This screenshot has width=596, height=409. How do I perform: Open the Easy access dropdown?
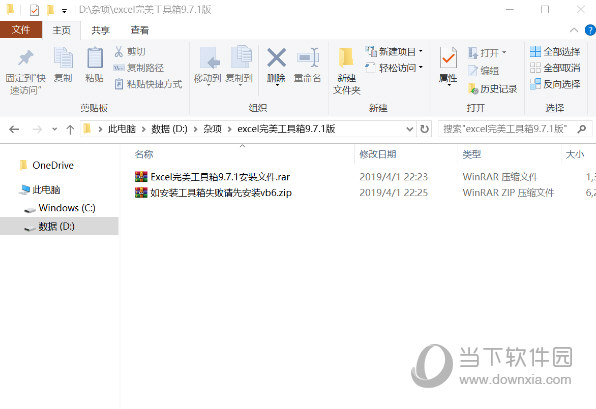(x=394, y=68)
